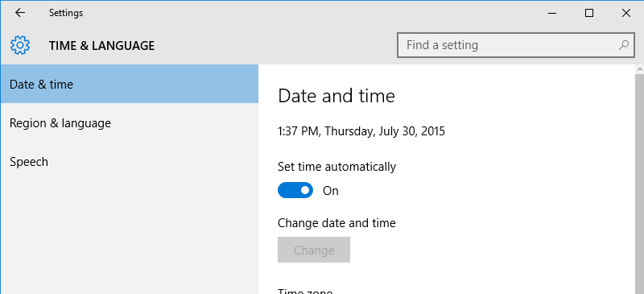The height and width of the screenshot is (294, 644).
Task: Click the Time & Language gear icon
Action: [x=19, y=45]
